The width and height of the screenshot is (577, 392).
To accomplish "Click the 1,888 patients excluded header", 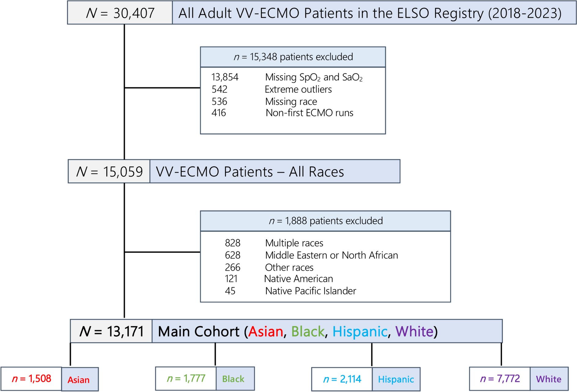I will pos(325,221).
